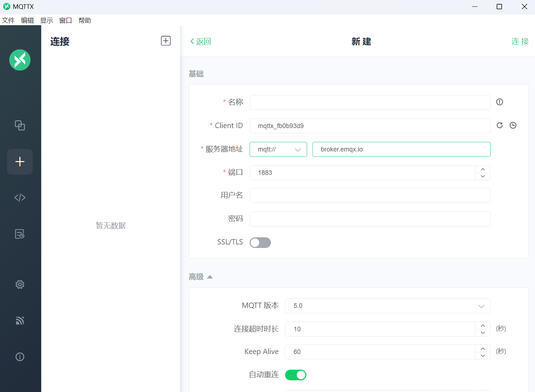Open MQTTX Settings via the gear icon
535x392 pixels.
[x=20, y=284]
